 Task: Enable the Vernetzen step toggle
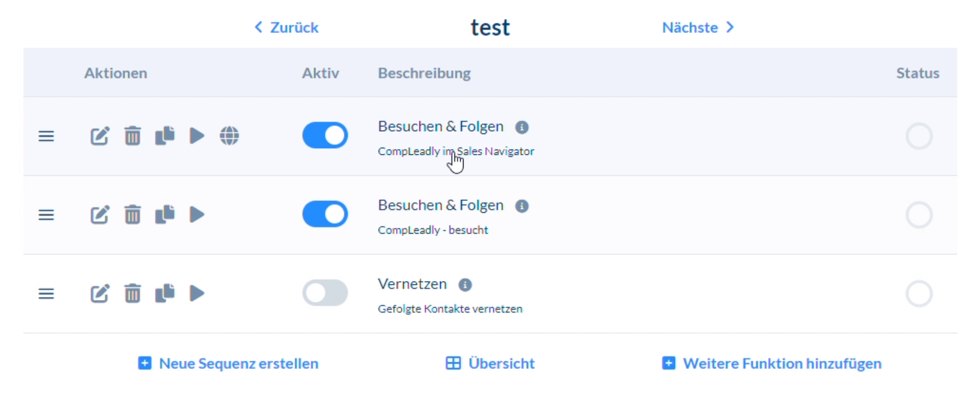point(325,293)
